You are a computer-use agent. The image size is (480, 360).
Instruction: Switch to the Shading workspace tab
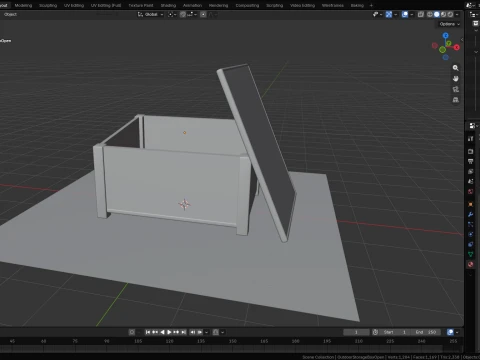pyautogui.click(x=168, y=5)
